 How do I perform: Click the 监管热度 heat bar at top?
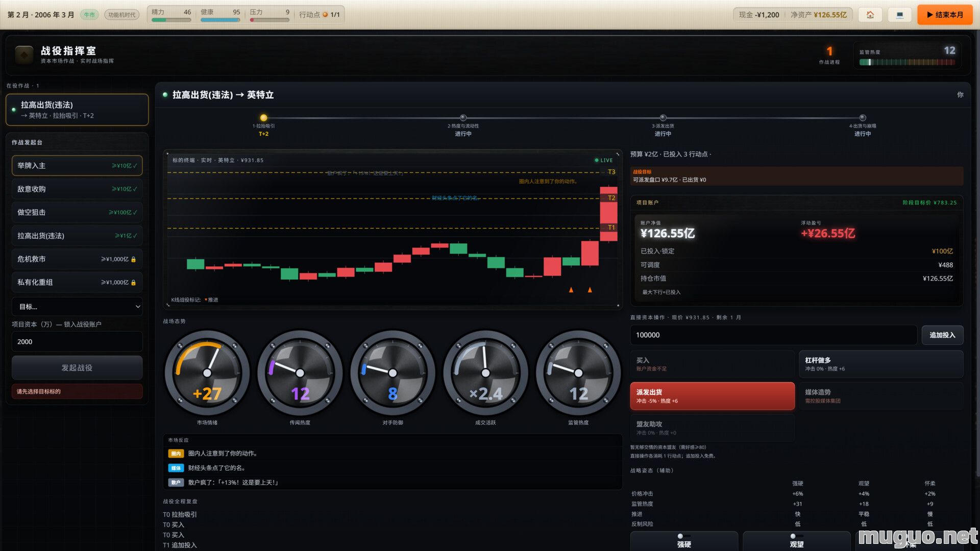(x=907, y=62)
